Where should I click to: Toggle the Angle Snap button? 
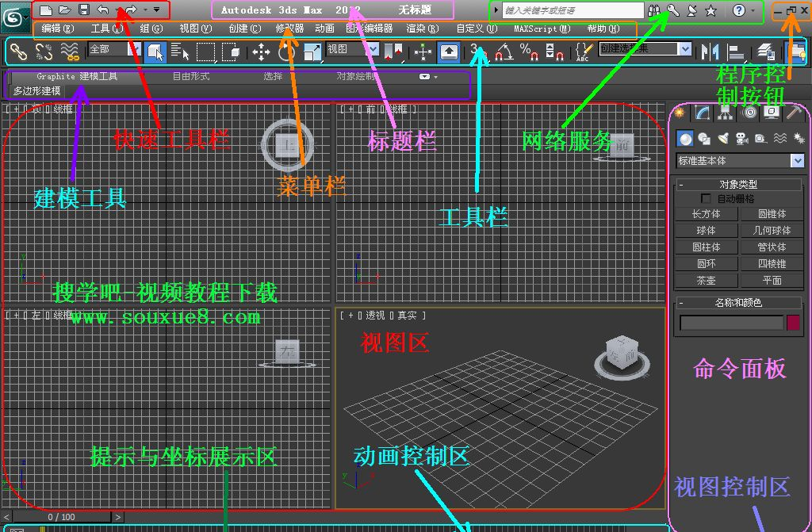click(x=504, y=52)
